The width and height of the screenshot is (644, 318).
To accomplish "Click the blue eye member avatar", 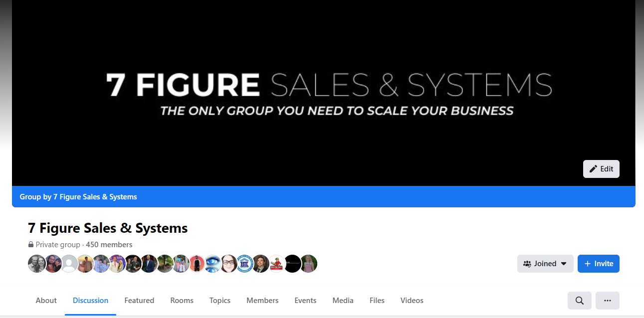I will [213, 264].
